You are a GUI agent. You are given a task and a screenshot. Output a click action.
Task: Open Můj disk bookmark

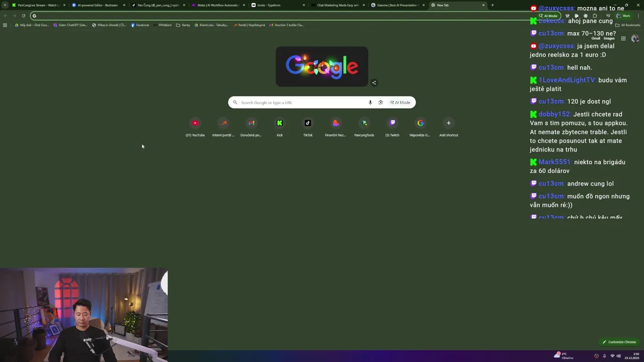[x=32, y=25]
